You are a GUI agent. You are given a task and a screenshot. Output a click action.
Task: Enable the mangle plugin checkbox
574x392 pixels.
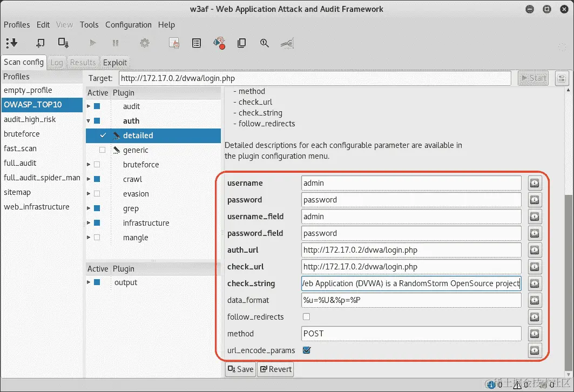point(97,237)
